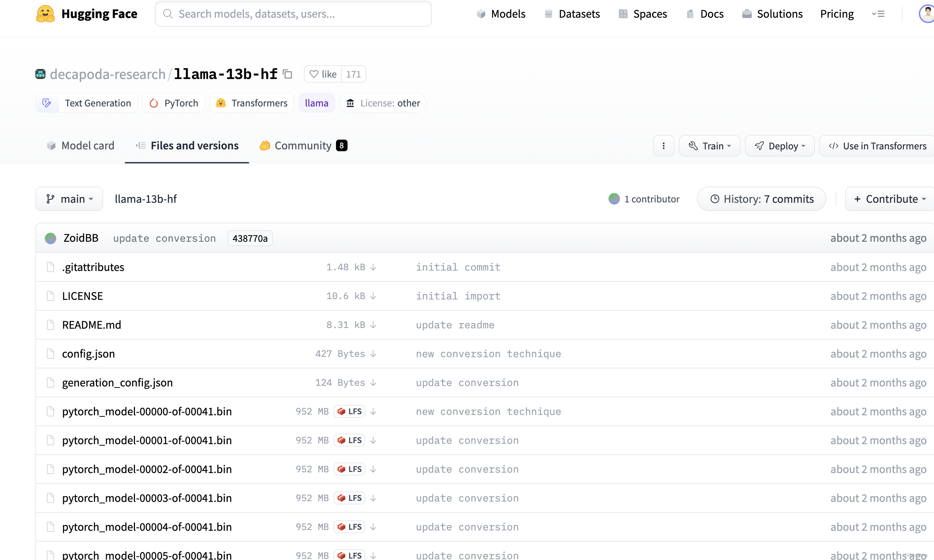Open commit hash 438770a
This screenshot has width=934, height=560.
tap(250, 239)
